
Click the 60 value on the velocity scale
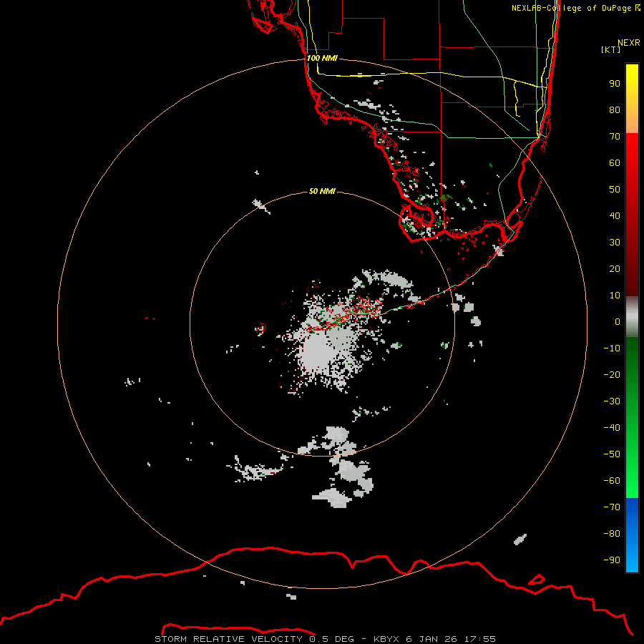tap(615, 163)
